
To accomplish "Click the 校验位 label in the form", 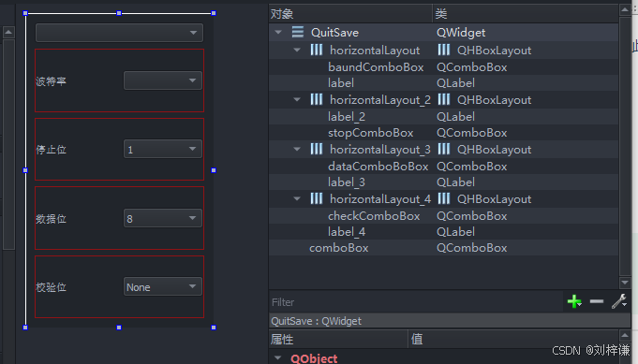I will pos(51,287).
